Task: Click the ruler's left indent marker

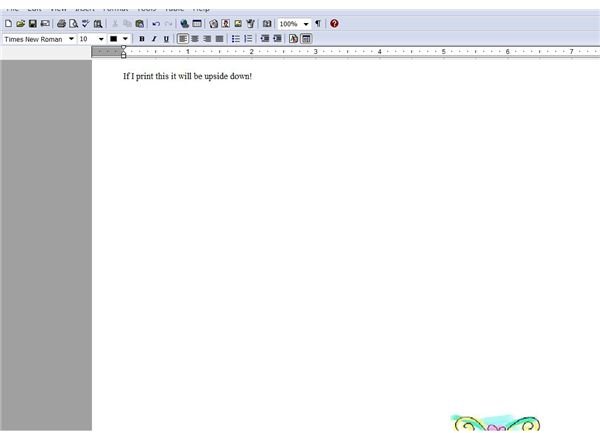Action: pos(123,55)
